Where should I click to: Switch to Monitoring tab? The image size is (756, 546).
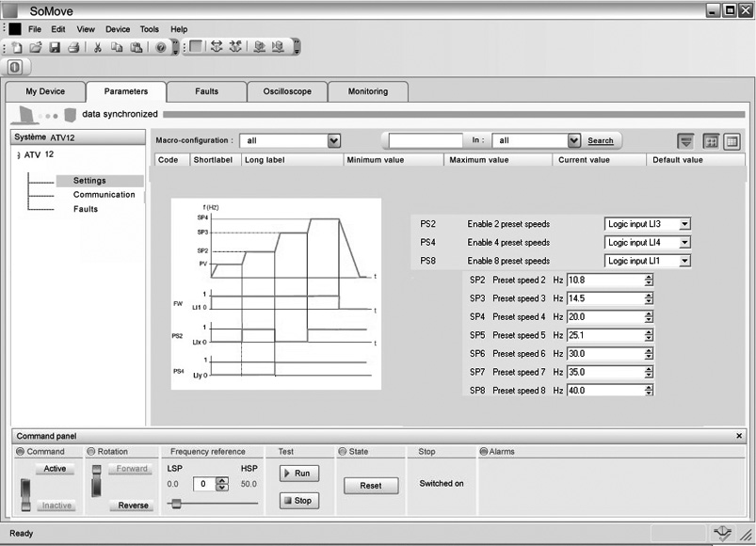(x=368, y=91)
